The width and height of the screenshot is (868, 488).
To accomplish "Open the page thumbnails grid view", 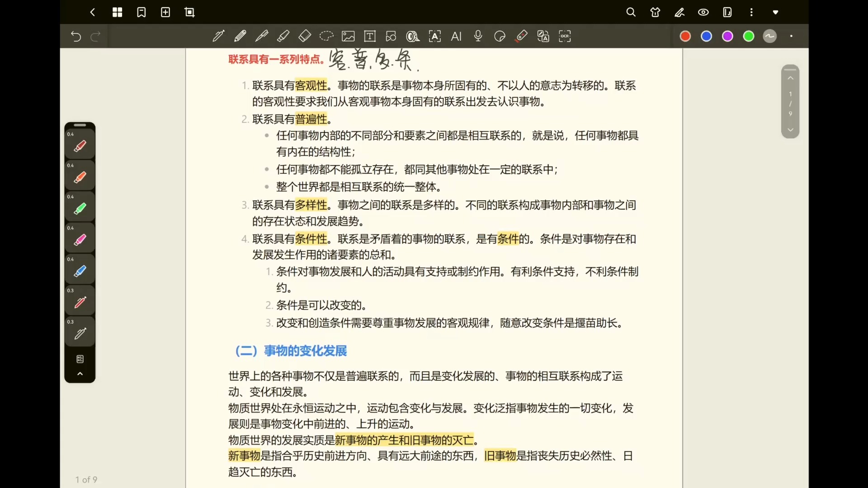I will point(117,12).
